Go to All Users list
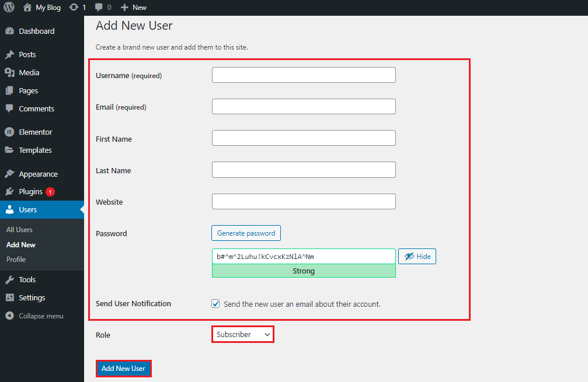This screenshot has height=382, width=588. tap(19, 229)
